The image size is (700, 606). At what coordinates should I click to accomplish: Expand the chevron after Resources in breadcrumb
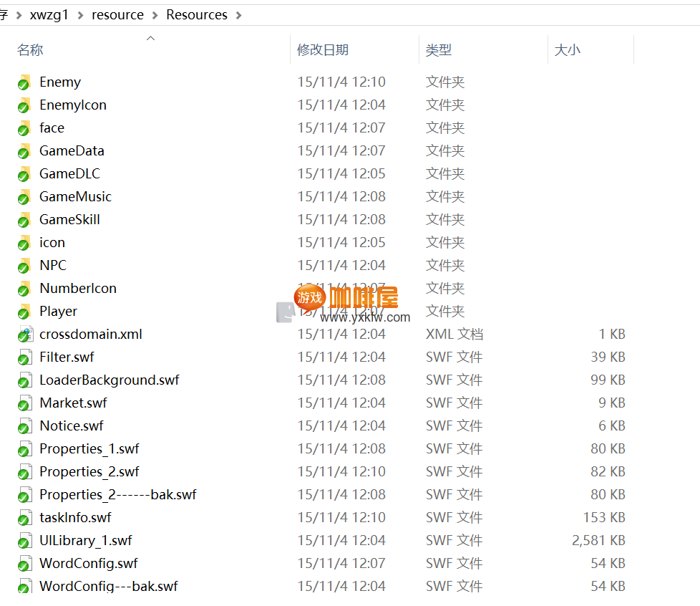238,15
